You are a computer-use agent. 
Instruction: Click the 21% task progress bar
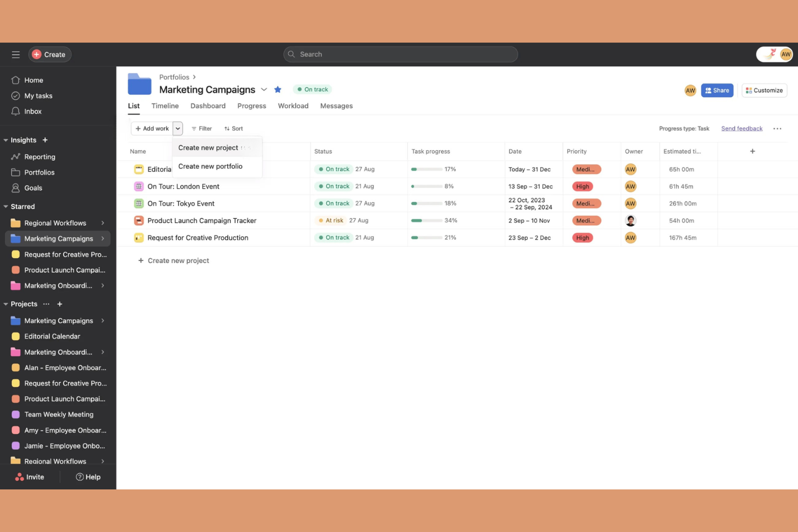[426, 238]
